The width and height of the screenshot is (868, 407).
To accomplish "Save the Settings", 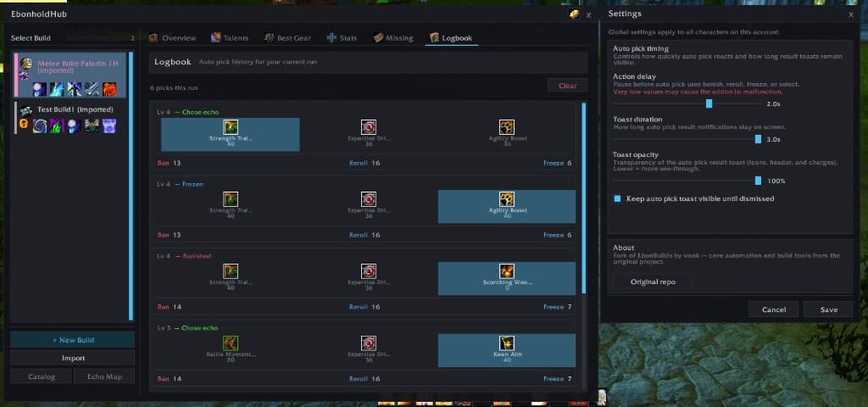I will click(x=829, y=309).
